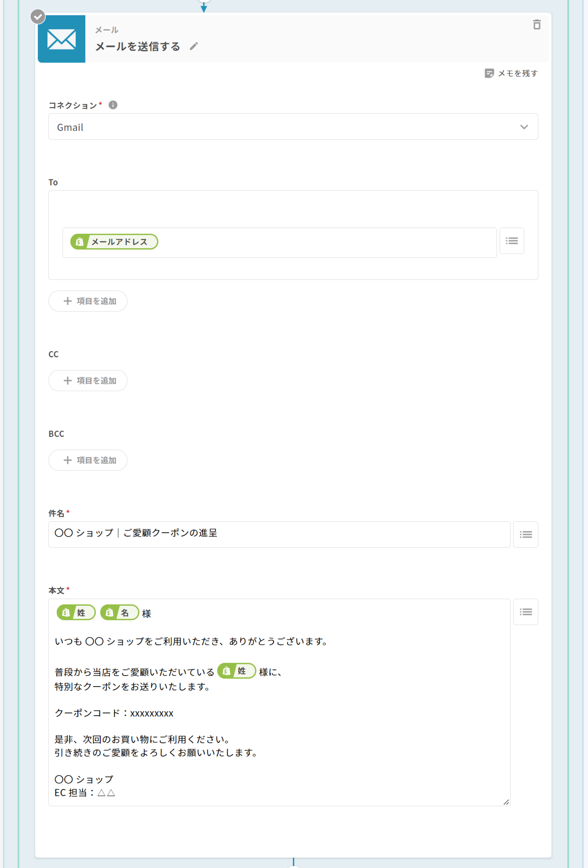
Task: Open the To field list icon
Action: point(512,241)
